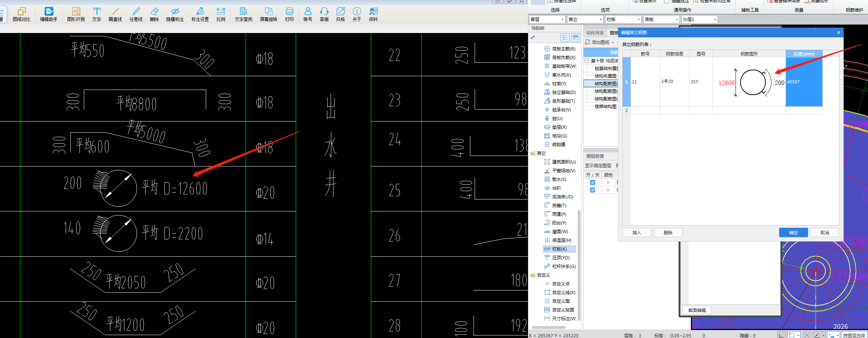Open the 栏板 component type dropdown
Image resolution: width=868 pixels, height=338 pixels.
click(x=623, y=20)
